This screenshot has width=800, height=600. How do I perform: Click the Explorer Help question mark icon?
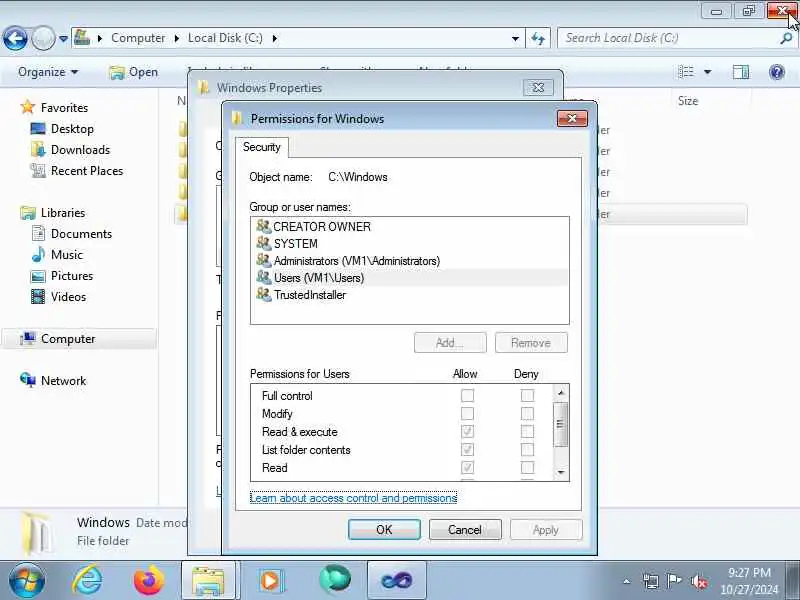coord(777,72)
